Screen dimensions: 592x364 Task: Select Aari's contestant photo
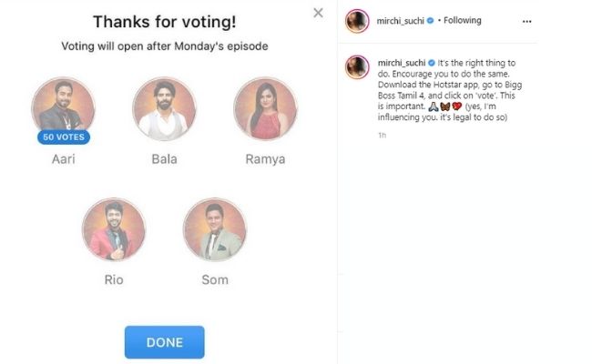pyautogui.click(x=62, y=107)
